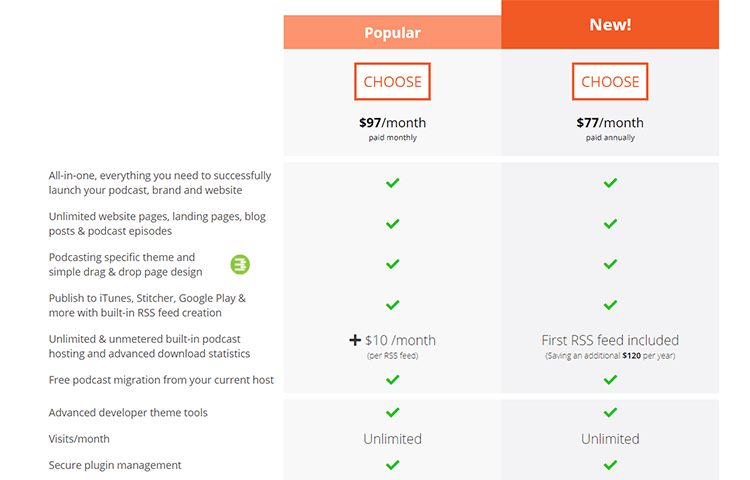Click the Visits/month feature label
750x480 pixels.
coord(79,439)
